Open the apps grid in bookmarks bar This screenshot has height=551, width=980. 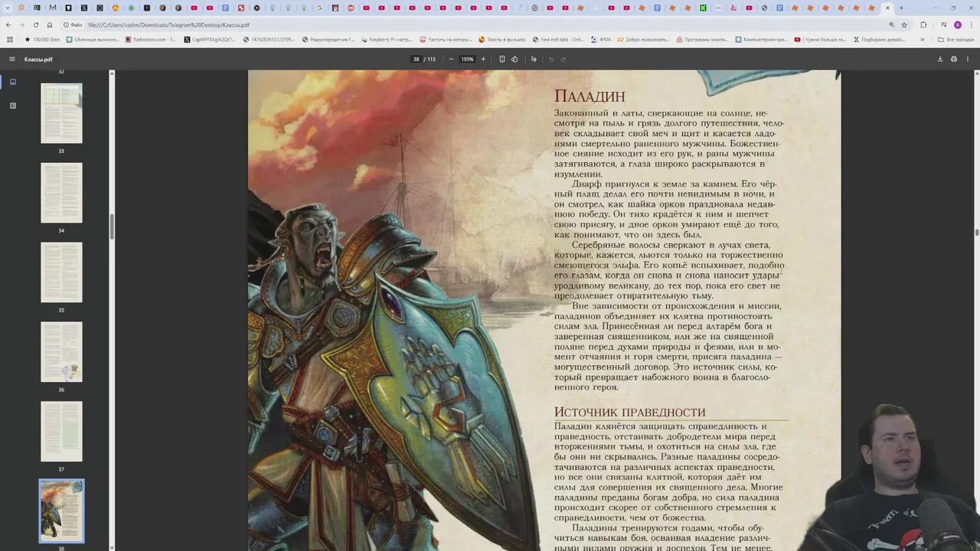tap(10, 39)
